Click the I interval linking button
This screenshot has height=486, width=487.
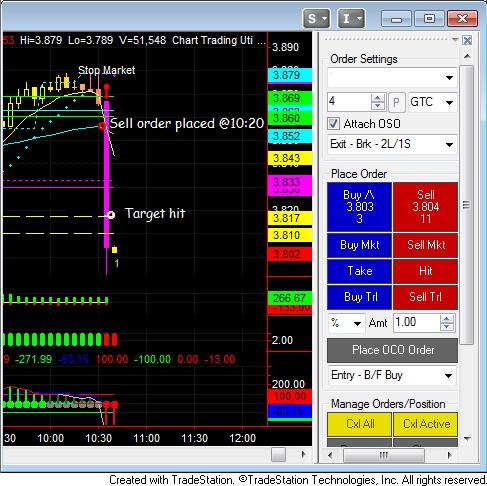point(351,19)
